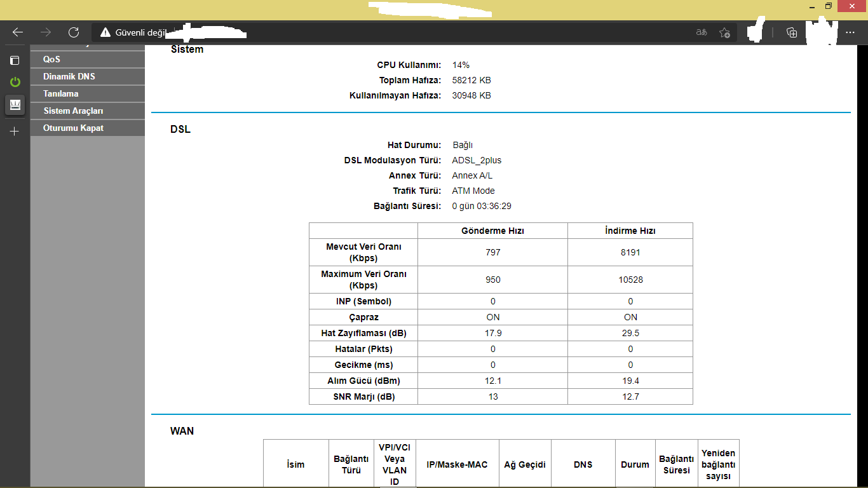Click the WAN table Durum header
This screenshot has height=488, width=868.
(635, 464)
